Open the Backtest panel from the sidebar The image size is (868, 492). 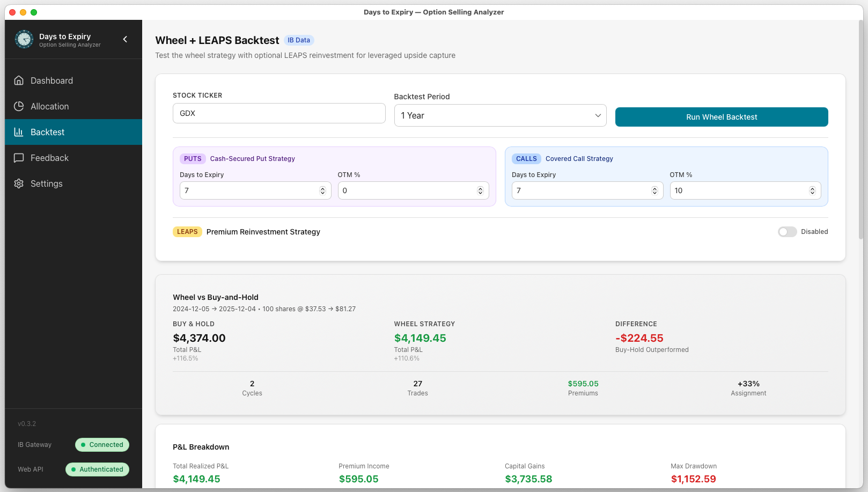pyautogui.click(x=48, y=132)
